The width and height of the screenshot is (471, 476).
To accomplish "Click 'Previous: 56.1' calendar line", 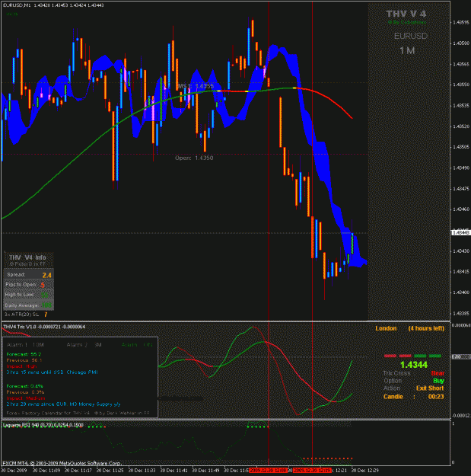I will pos(24,360).
